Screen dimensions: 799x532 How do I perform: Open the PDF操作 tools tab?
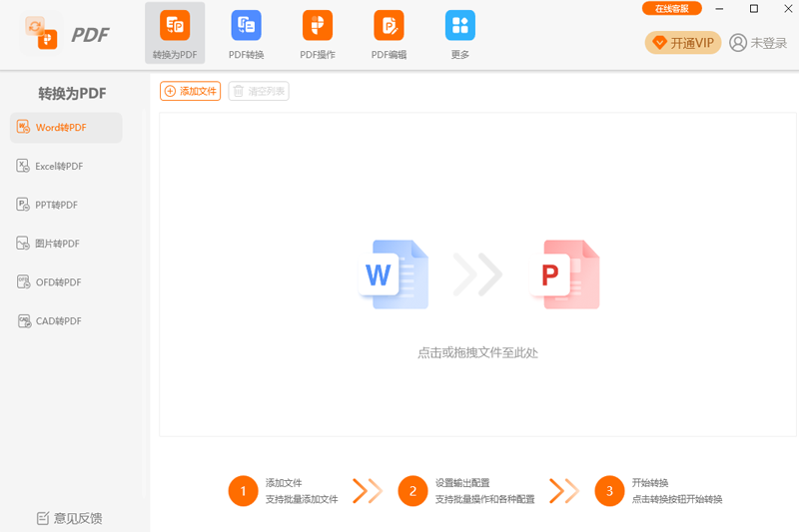point(318,26)
